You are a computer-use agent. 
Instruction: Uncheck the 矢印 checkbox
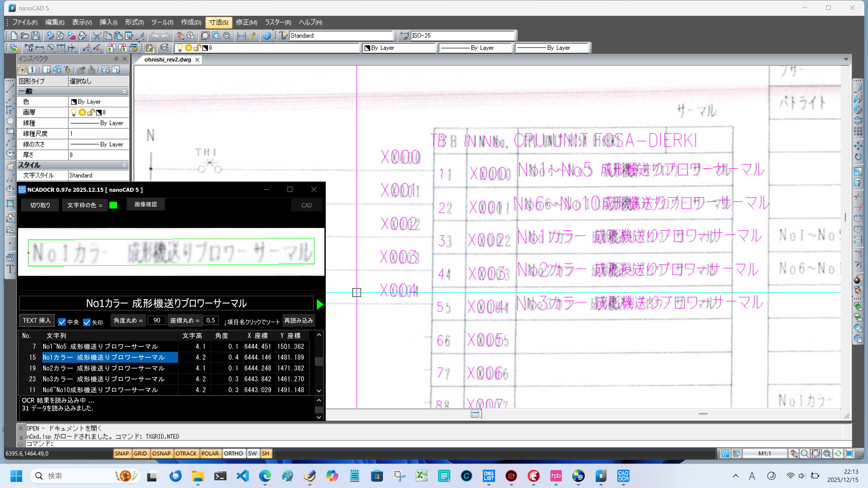[87, 322]
